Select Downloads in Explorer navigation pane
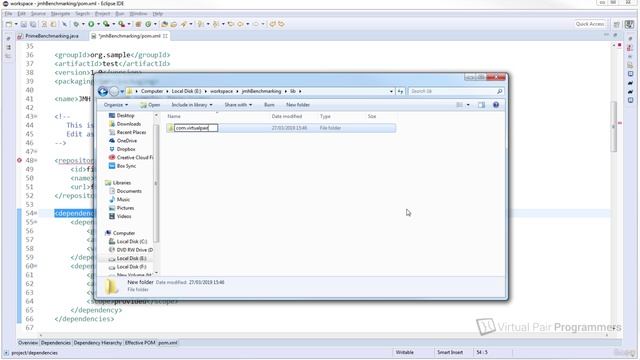Viewport: 640px width, 360px height. point(129,124)
